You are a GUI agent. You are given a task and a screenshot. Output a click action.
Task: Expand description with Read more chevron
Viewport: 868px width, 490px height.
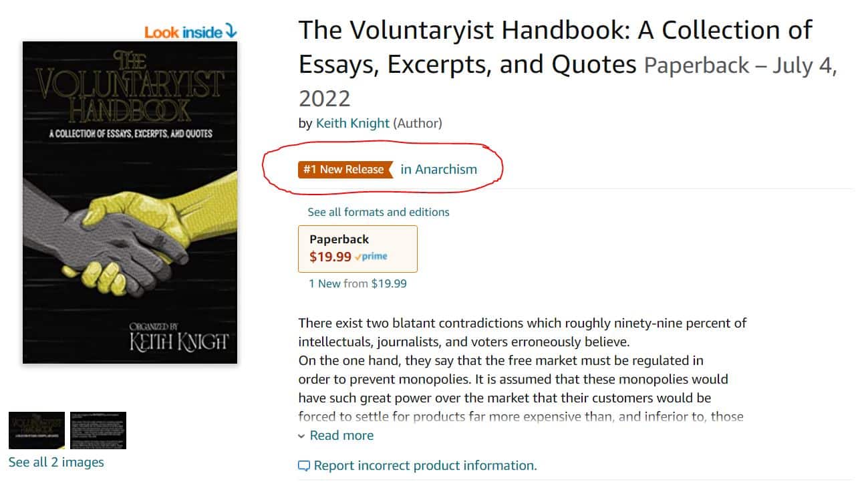coord(301,436)
